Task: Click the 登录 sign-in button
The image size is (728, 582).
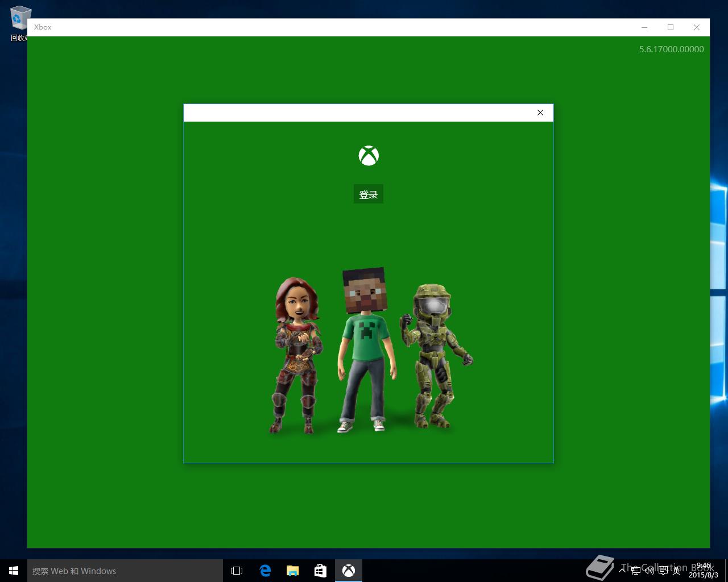Action: coord(369,194)
